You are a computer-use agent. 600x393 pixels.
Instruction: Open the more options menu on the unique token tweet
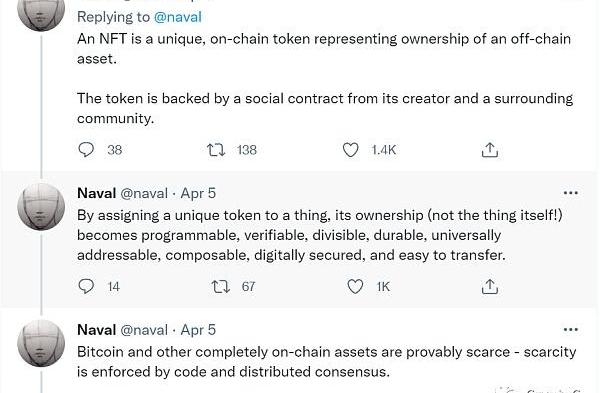pos(571,193)
